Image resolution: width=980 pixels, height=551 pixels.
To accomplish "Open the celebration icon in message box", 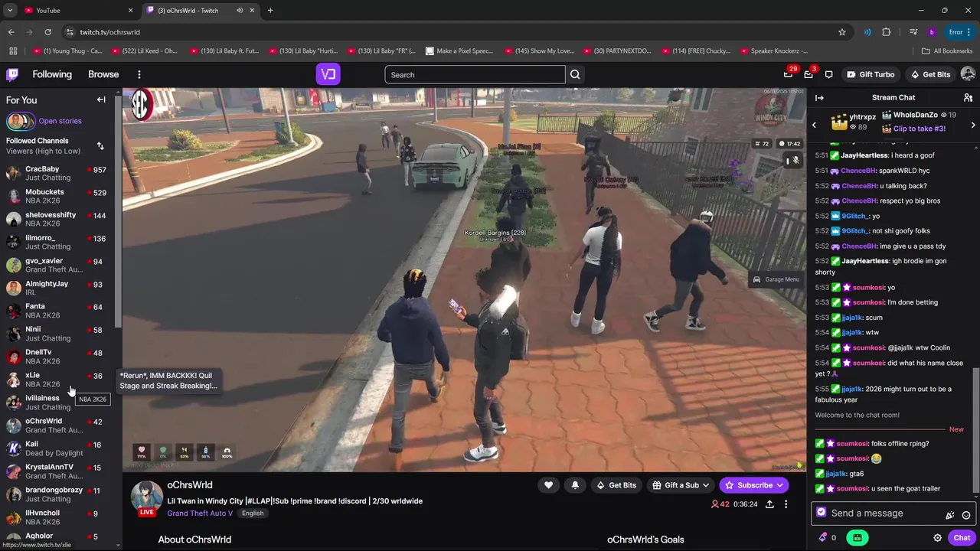I will 950,515.
